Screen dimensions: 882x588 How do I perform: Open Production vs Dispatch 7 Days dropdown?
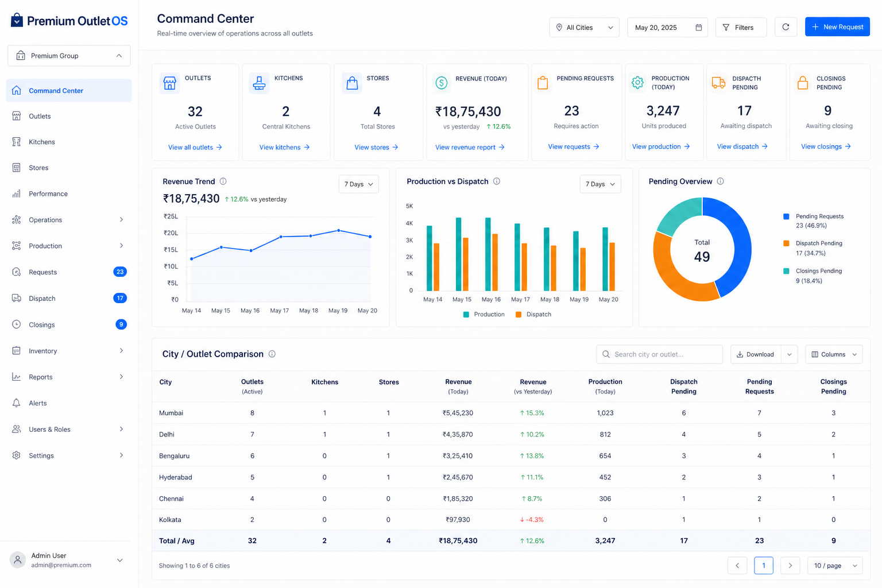[x=600, y=184]
